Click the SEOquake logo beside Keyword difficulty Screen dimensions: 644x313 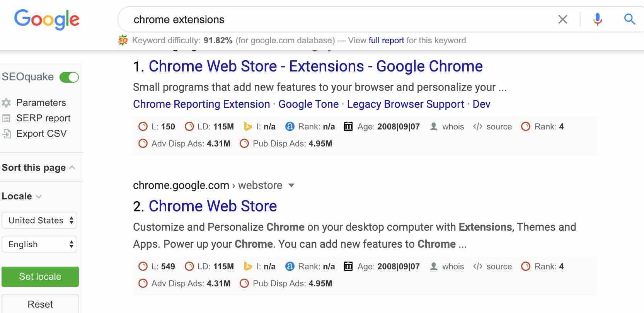pyautogui.click(x=123, y=40)
